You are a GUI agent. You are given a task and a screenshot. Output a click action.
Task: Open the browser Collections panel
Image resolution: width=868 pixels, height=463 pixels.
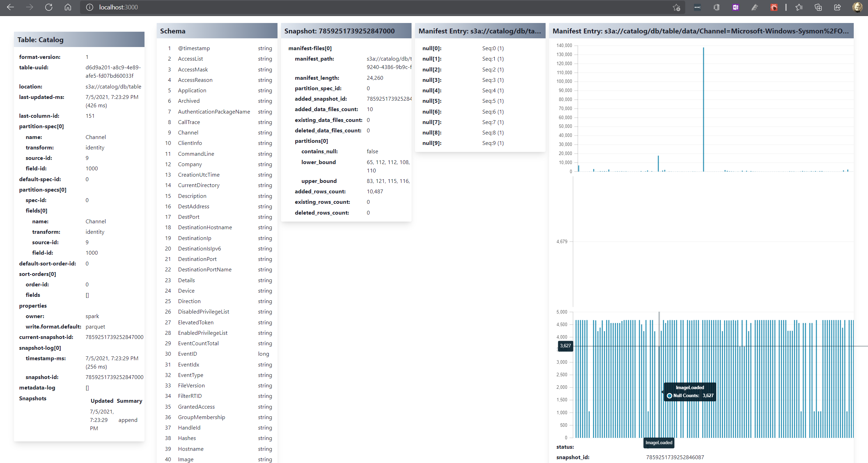[818, 7]
